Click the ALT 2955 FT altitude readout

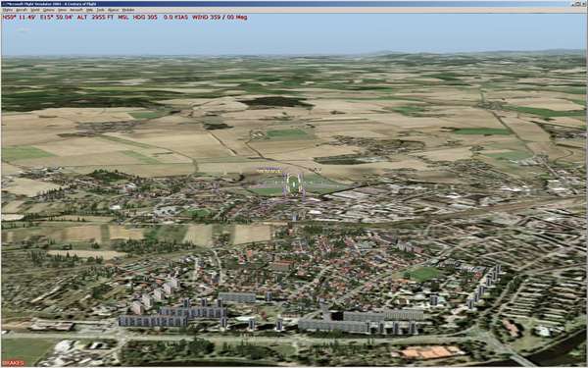coord(95,18)
